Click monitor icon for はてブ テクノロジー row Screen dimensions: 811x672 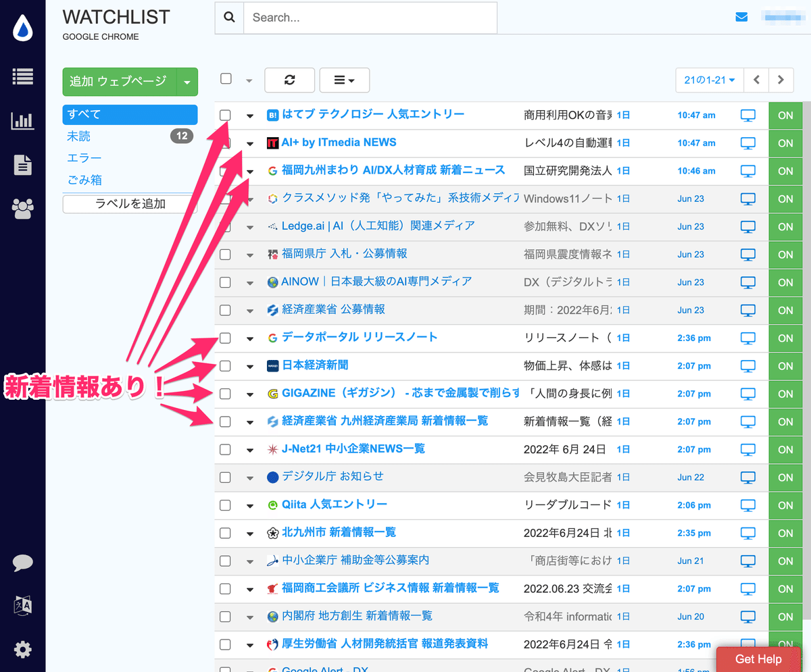click(x=747, y=115)
